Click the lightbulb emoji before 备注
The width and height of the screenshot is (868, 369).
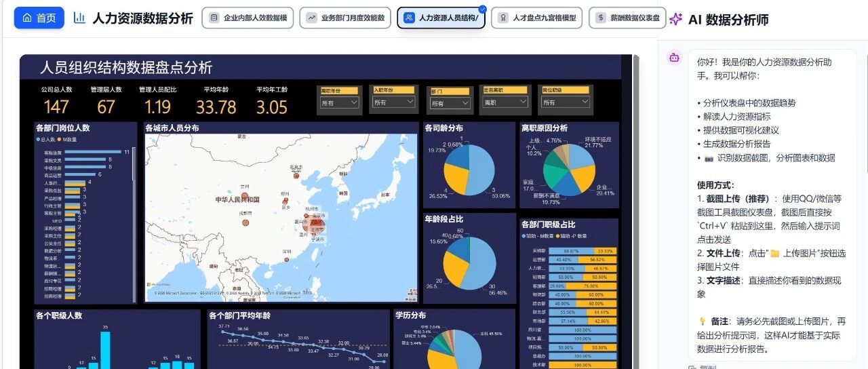click(x=703, y=322)
